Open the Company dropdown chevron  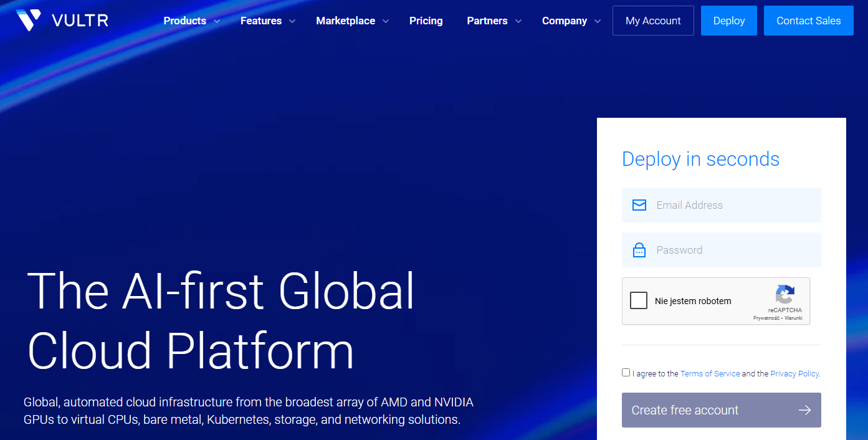pos(598,21)
